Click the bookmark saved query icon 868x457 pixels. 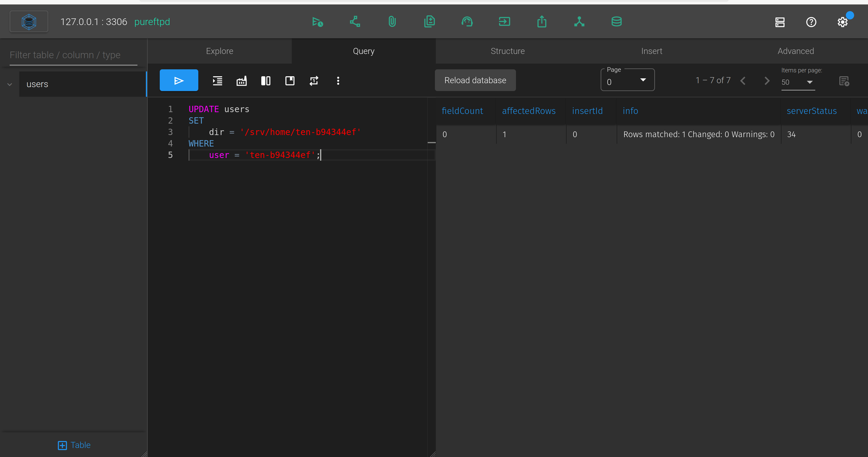pos(290,80)
